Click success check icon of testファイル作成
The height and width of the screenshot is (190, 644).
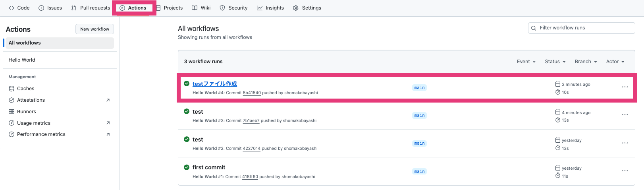(187, 83)
